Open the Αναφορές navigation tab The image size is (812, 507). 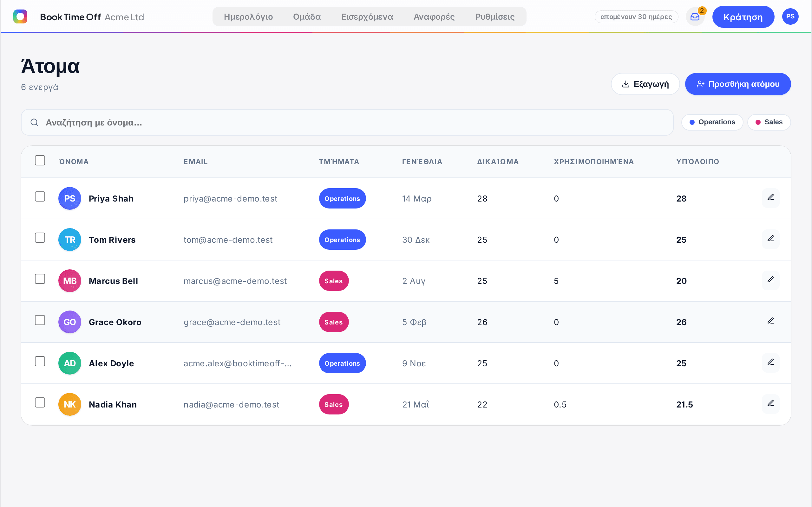click(x=434, y=17)
